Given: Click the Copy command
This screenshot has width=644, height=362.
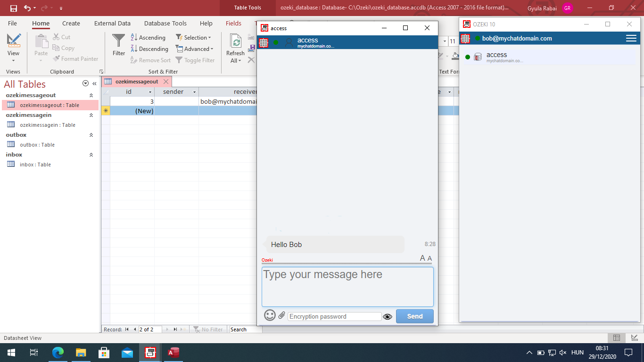Looking at the screenshot, I should (64, 48).
